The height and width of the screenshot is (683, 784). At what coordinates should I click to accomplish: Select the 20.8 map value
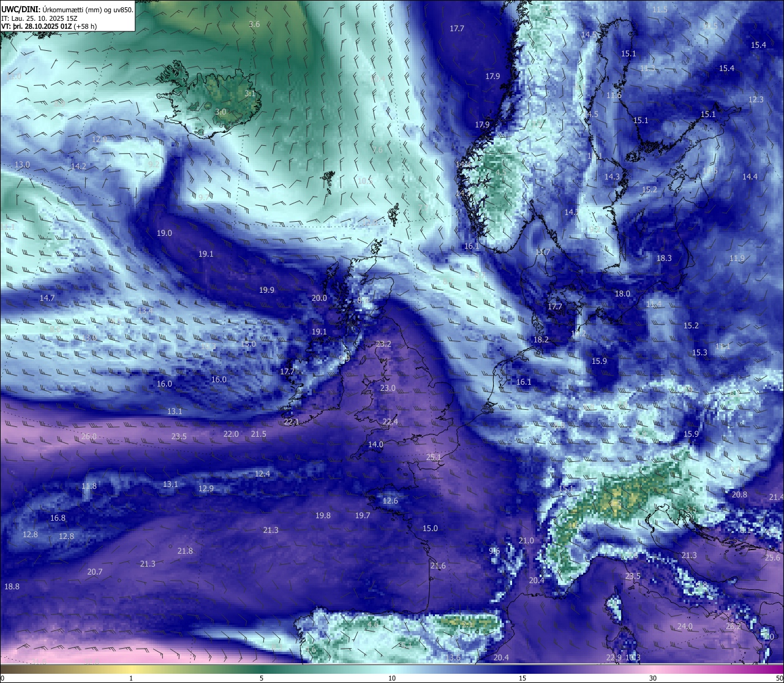coord(739,495)
